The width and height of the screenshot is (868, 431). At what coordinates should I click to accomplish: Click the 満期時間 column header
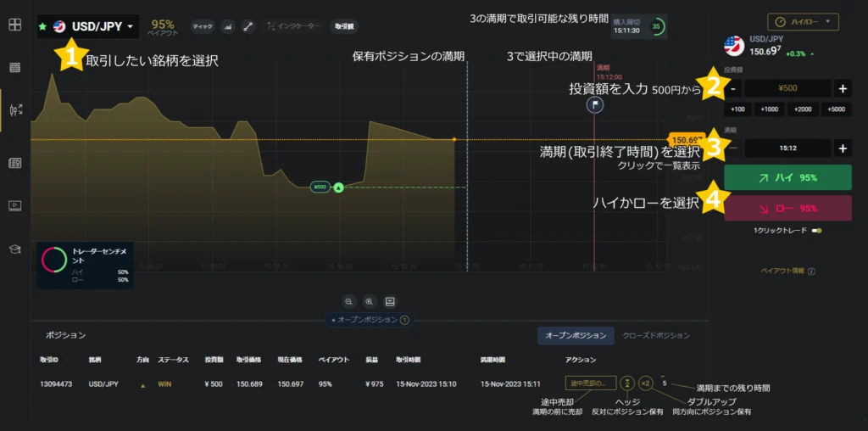492,360
